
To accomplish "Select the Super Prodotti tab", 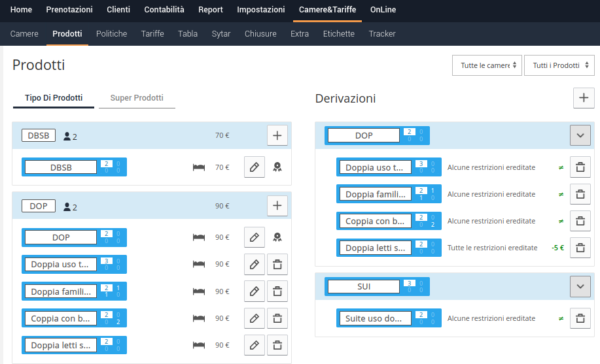I will (x=137, y=98).
